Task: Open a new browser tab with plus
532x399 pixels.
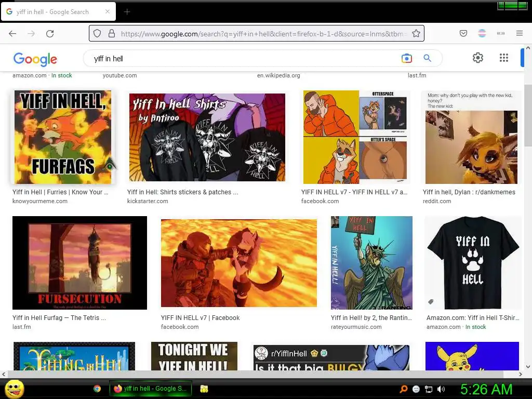Action: tap(127, 12)
